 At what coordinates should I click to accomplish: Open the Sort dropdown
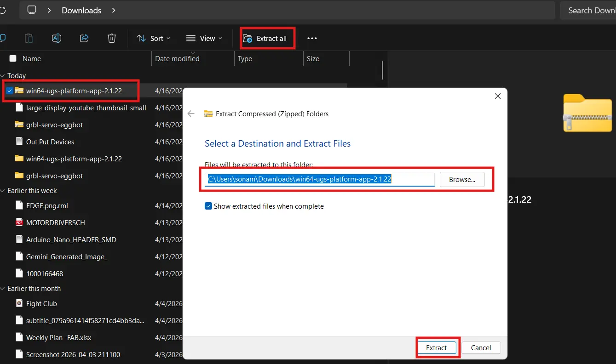(154, 38)
